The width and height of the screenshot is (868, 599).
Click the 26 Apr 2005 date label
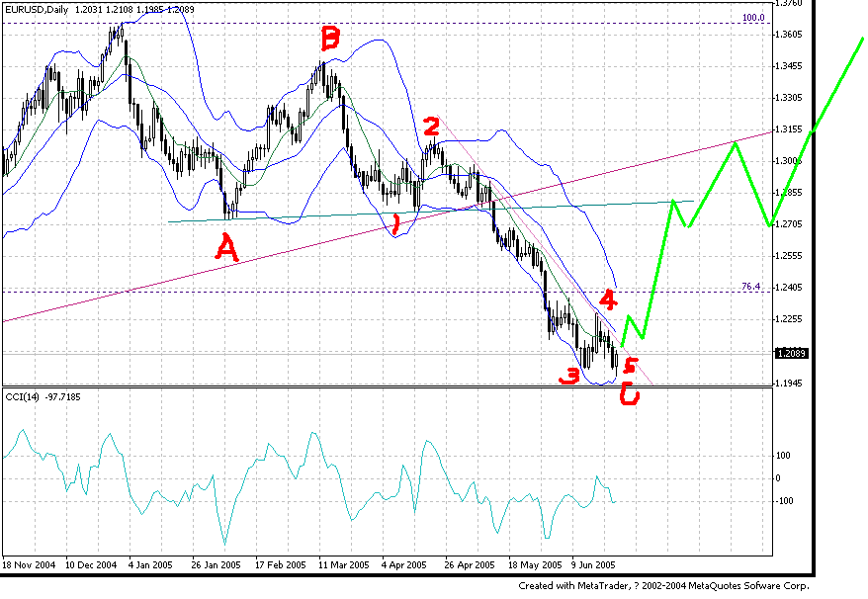coord(470,565)
